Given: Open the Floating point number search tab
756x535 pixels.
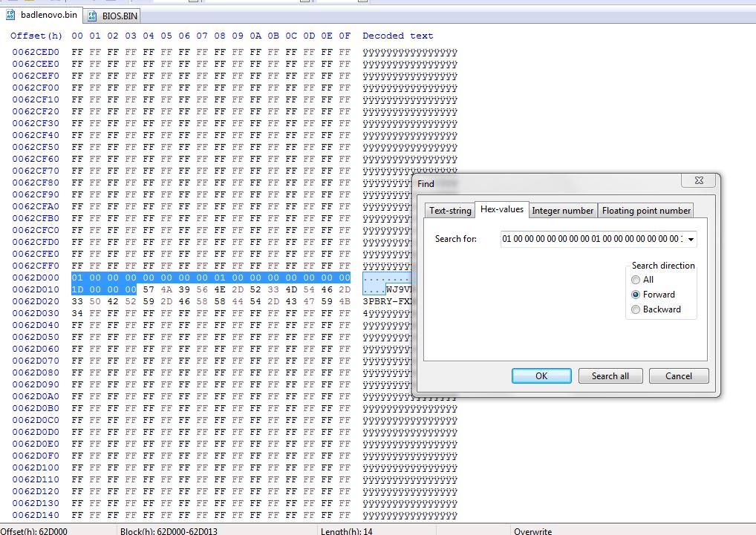Looking at the screenshot, I should click(x=646, y=211).
